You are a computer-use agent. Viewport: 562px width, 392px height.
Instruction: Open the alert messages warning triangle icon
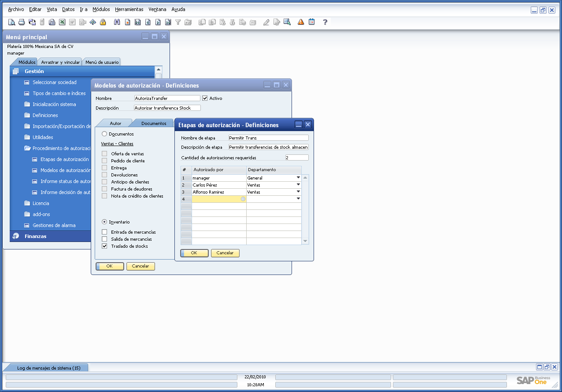point(300,22)
